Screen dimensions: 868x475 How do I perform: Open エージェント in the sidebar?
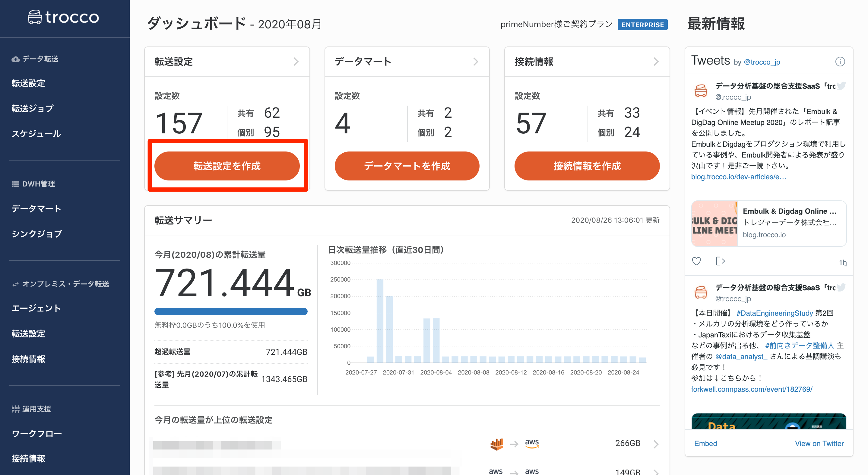(36, 308)
